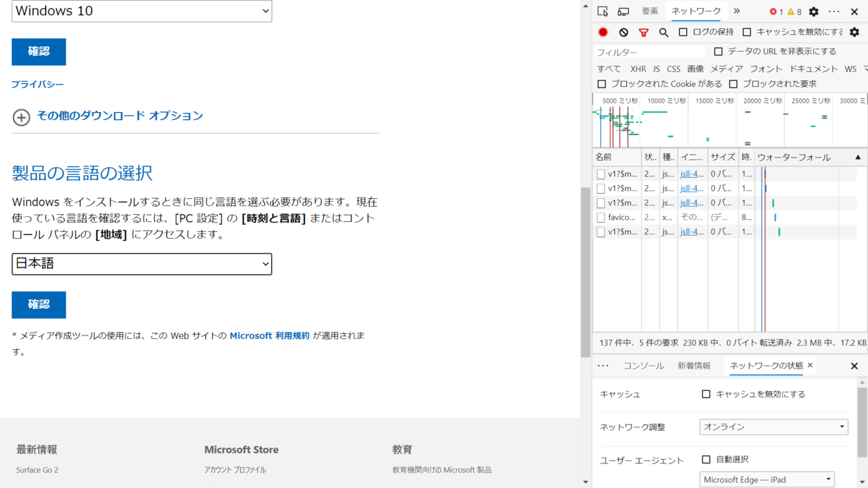The height and width of the screenshot is (488, 868).
Task: Filter requests by すべて
Action: coord(609,69)
